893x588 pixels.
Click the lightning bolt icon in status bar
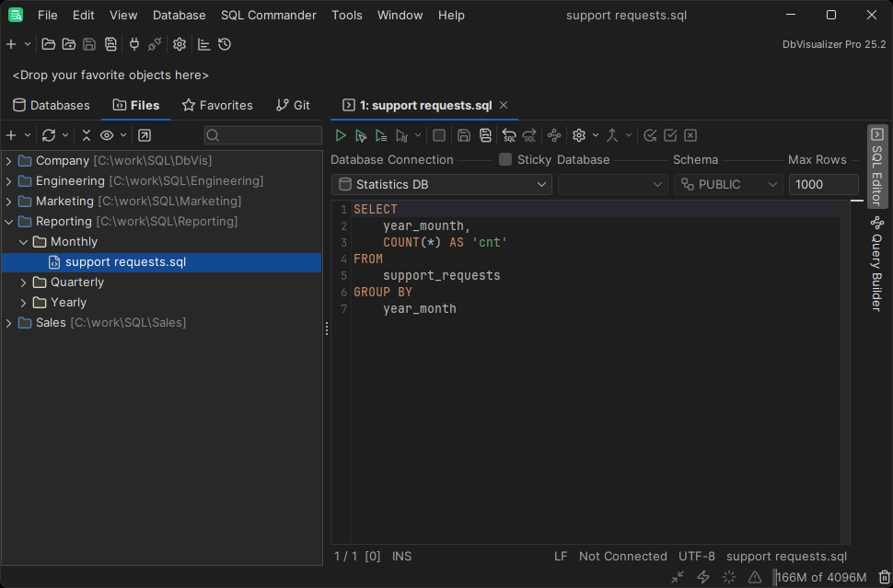pyautogui.click(x=703, y=577)
